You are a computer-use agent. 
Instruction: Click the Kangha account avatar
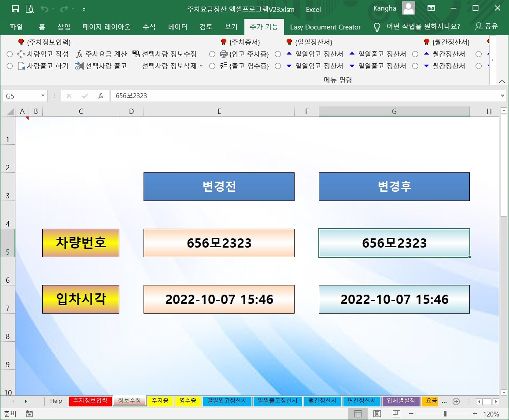[408, 8]
